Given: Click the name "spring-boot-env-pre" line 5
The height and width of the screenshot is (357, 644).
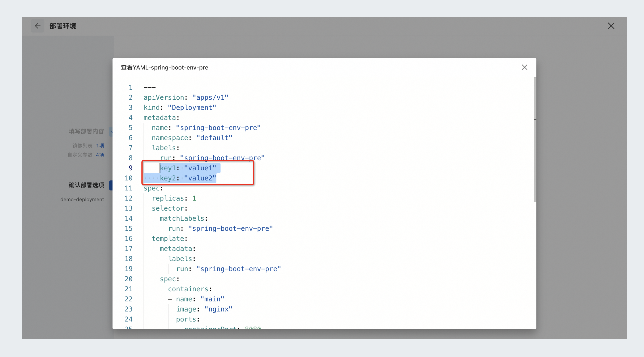Looking at the screenshot, I should pos(206,128).
